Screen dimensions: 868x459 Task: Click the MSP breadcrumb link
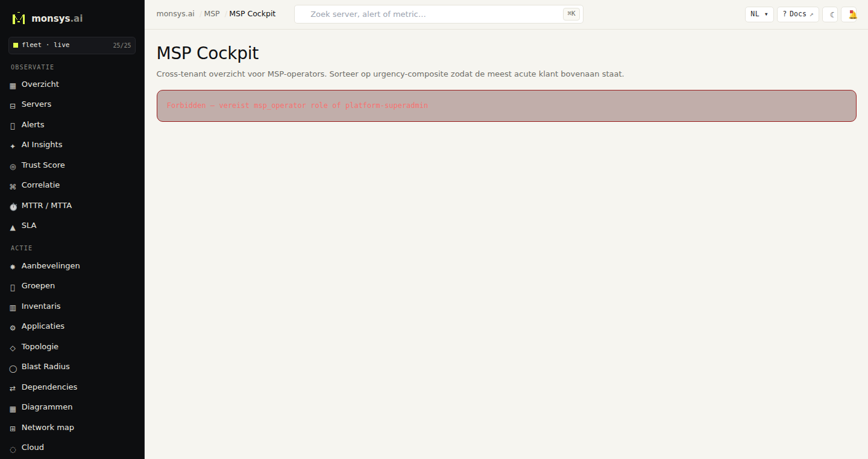coord(212,14)
